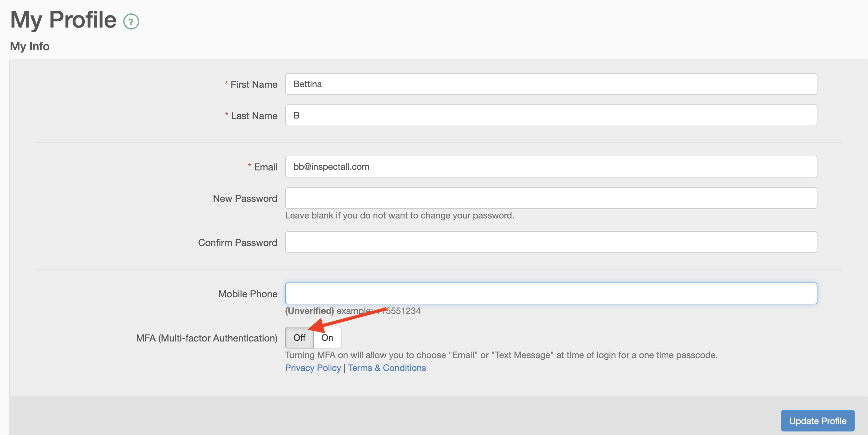Click the Mobile Phone label

[248, 294]
